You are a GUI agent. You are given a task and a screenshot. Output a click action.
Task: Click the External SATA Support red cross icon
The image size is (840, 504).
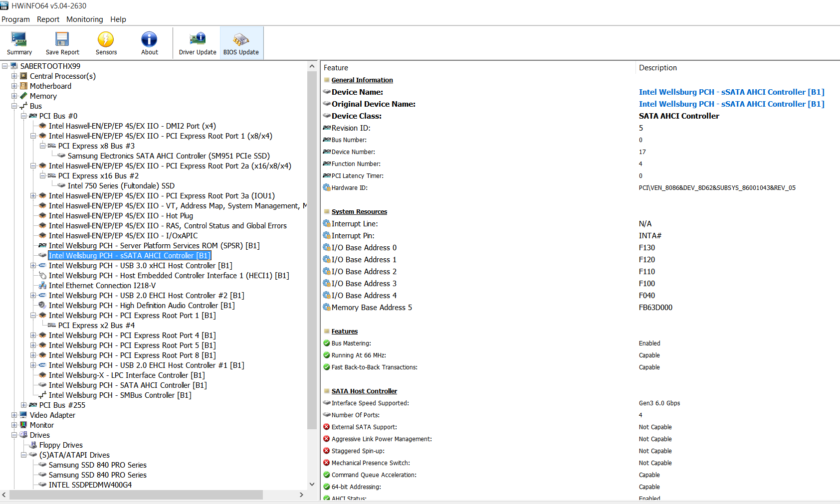327,427
